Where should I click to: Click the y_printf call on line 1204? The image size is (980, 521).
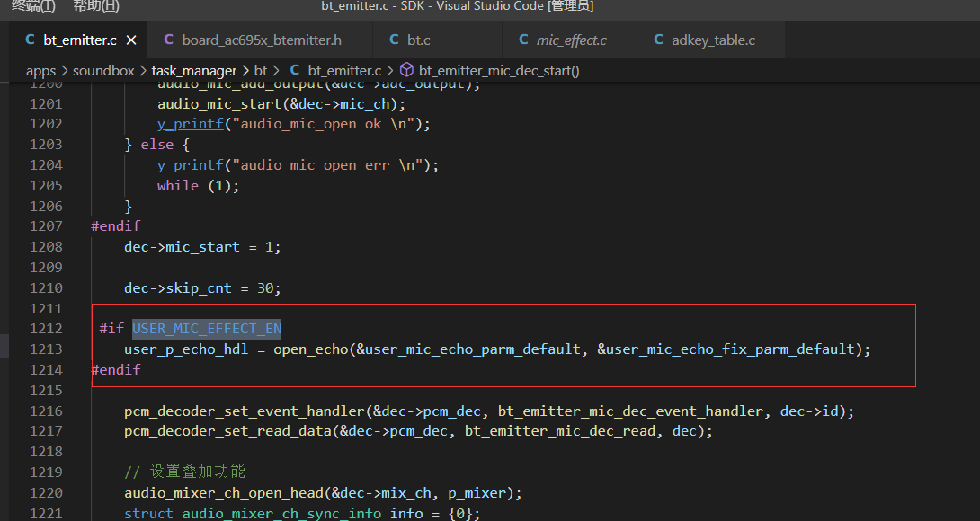tap(191, 165)
